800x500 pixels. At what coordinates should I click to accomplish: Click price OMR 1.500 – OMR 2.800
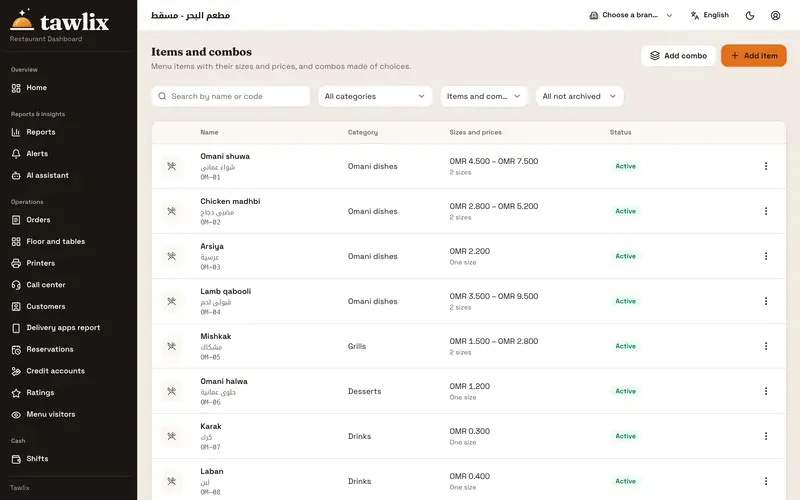(x=494, y=341)
